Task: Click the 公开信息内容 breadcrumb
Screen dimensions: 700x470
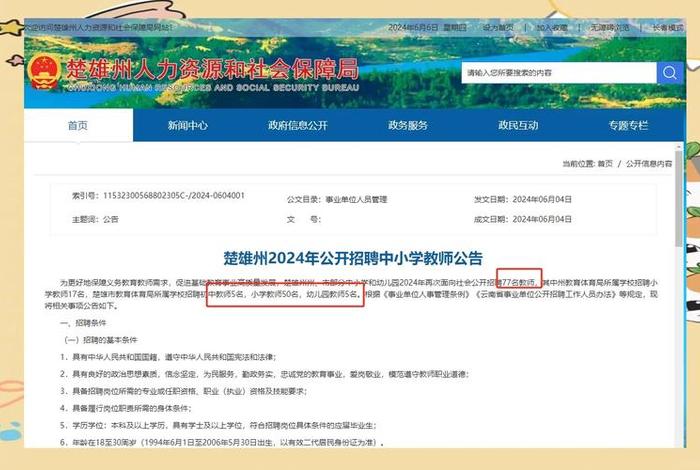Action: pos(649,164)
